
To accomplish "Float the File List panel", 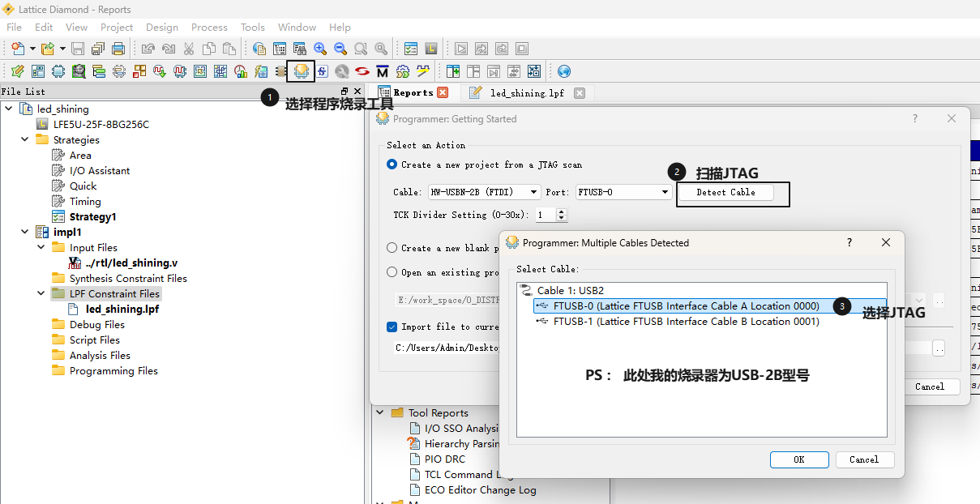I will 344,92.
